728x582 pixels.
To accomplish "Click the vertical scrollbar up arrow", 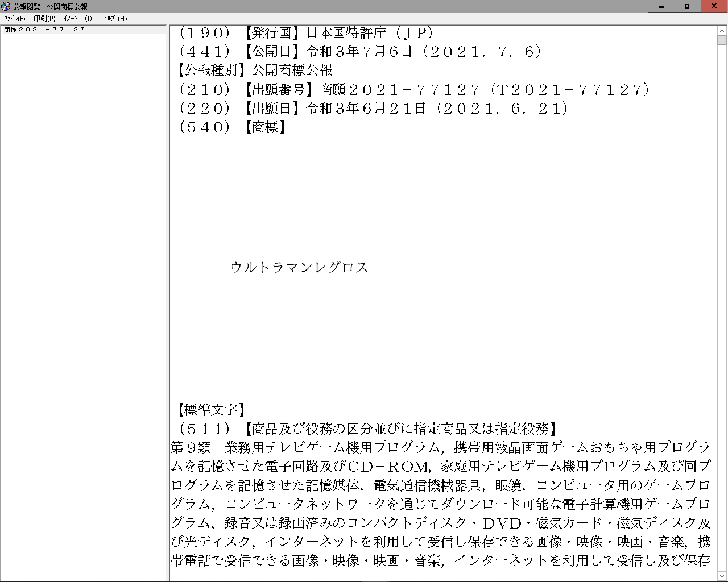I will (722, 31).
